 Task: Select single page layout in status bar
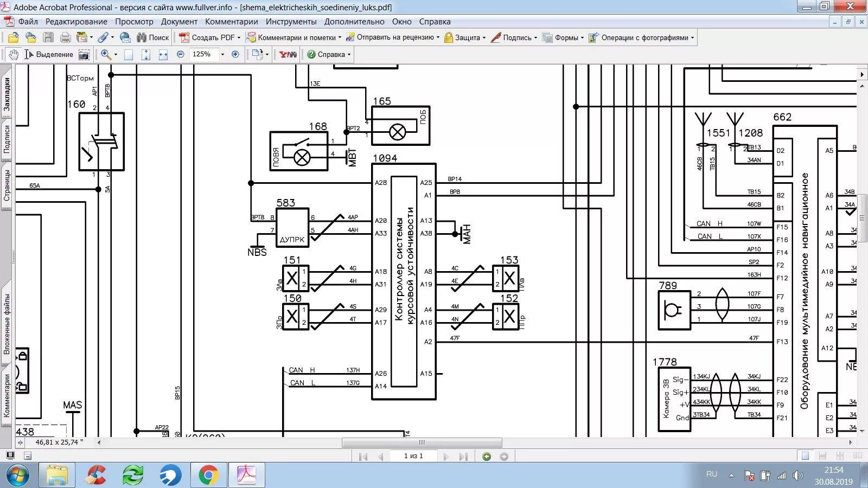(806, 456)
